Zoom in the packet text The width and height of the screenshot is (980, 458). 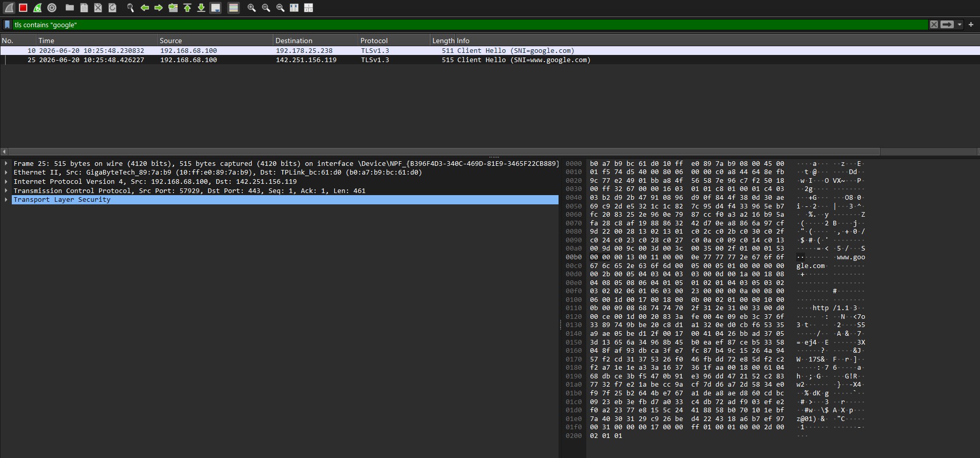252,8
